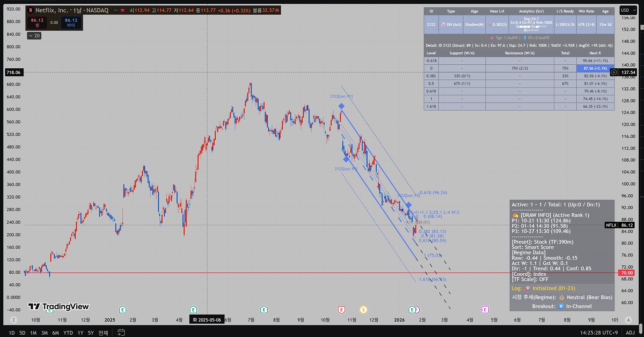This screenshot has height=337, width=644.
Task: Click the TradingView logo
Action: click(58, 306)
